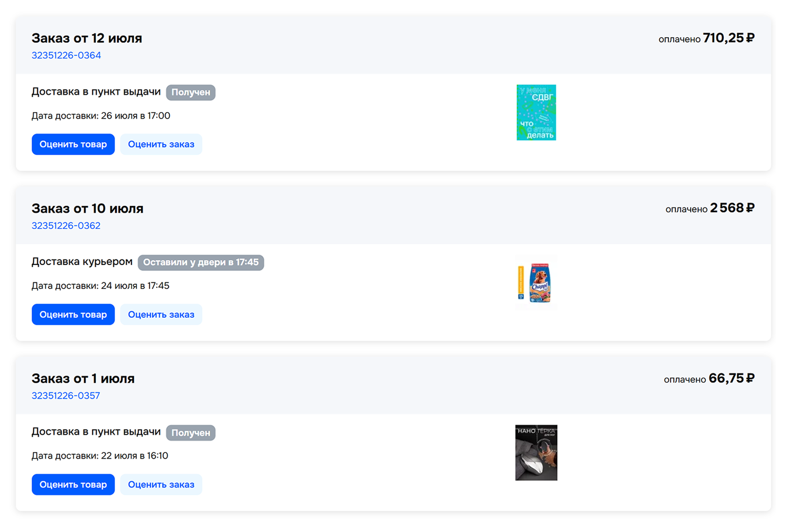The image size is (787, 532).
Task: Click 'Получен' badge on the 12 июля order
Action: tap(191, 93)
